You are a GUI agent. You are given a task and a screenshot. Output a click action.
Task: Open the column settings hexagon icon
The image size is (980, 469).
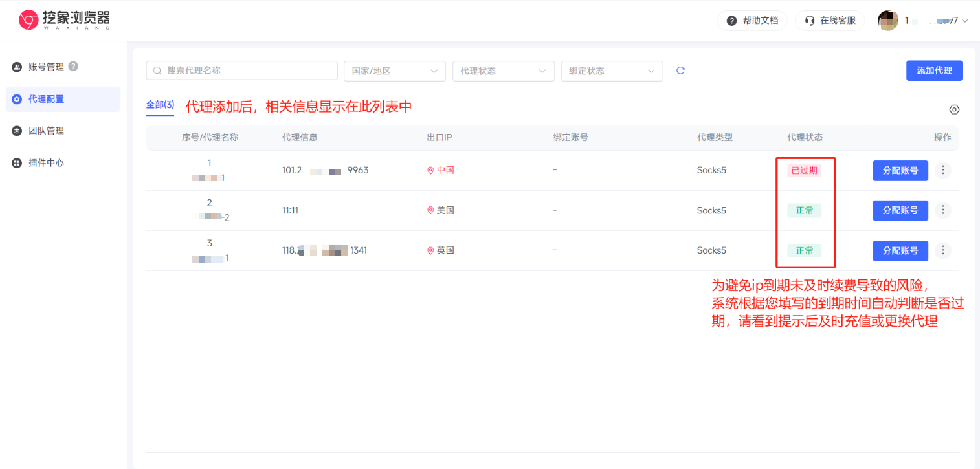coord(953,109)
